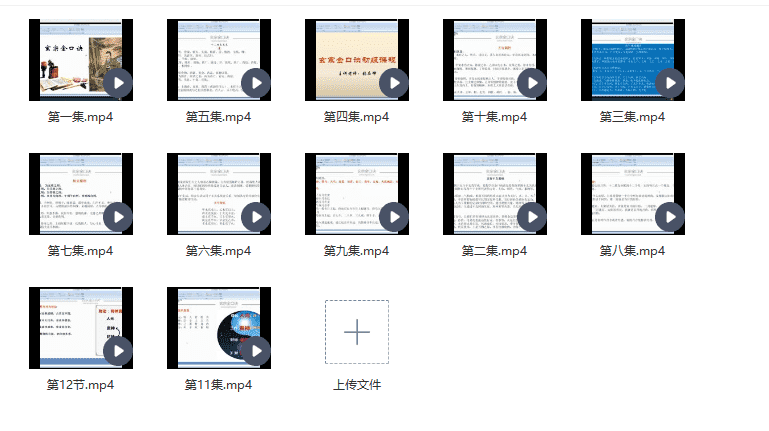The image size is (769, 431).
Task: Click the 第八集.mp4 file name label
Action: click(x=632, y=251)
